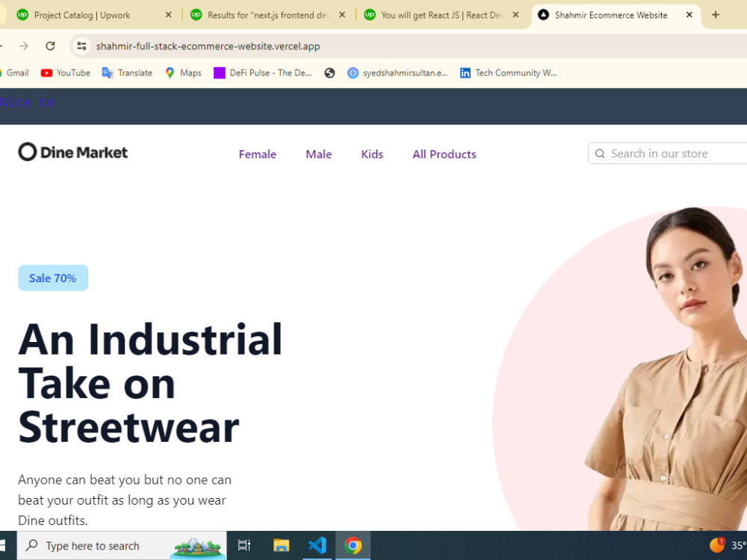Click the Sale 70% badge
The image size is (747, 560).
(52, 277)
